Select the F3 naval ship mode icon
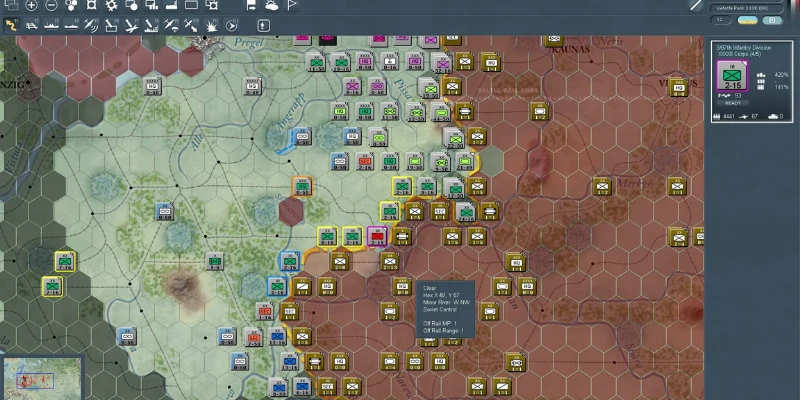This screenshot has height=400, width=800. (x=51, y=25)
